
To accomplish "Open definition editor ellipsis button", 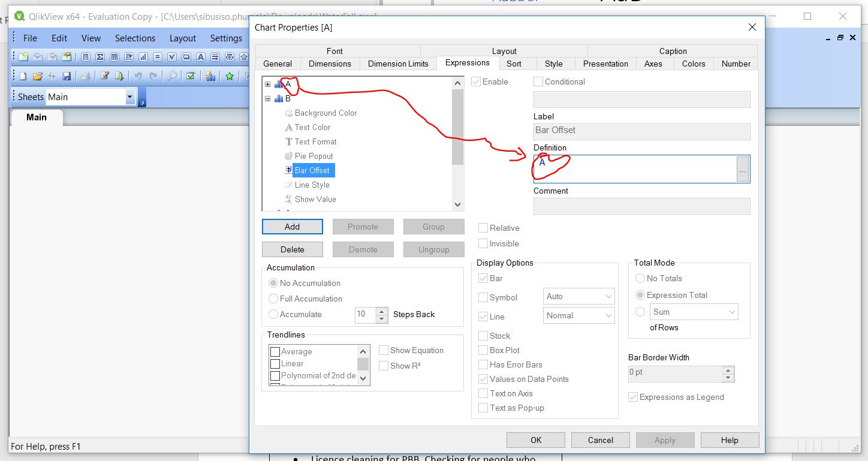I will (x=743, y=170).
